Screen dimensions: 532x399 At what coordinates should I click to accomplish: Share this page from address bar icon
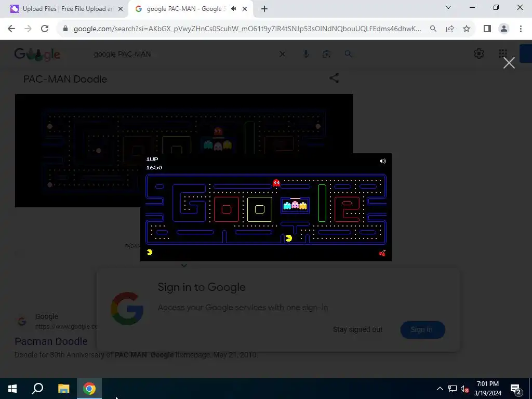click(450, 29)
